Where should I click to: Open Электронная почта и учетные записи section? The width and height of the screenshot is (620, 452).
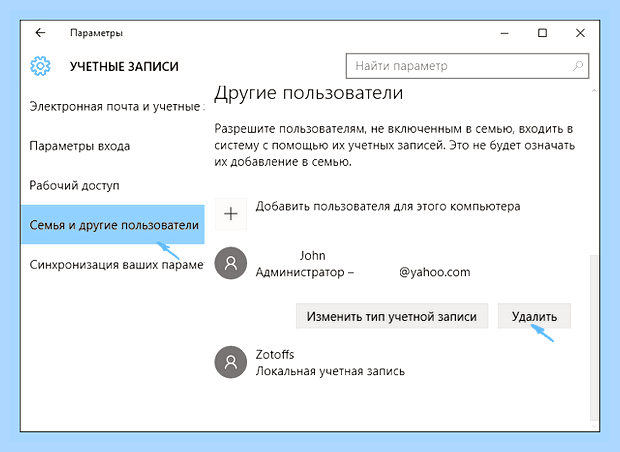117,106
